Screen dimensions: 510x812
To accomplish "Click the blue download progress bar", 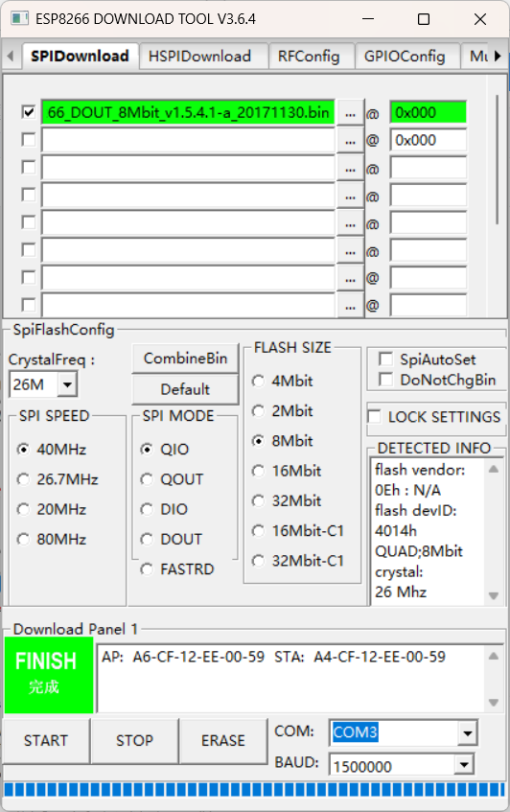I will point(254,790).
